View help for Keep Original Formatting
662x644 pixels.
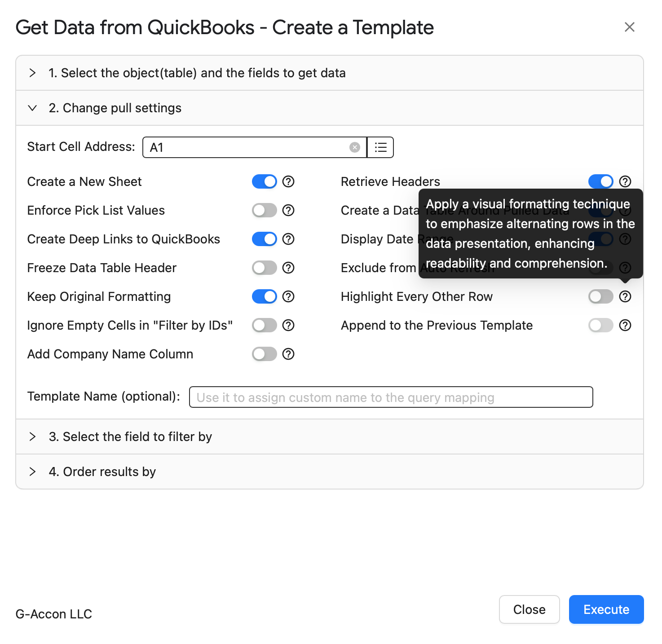288,296
